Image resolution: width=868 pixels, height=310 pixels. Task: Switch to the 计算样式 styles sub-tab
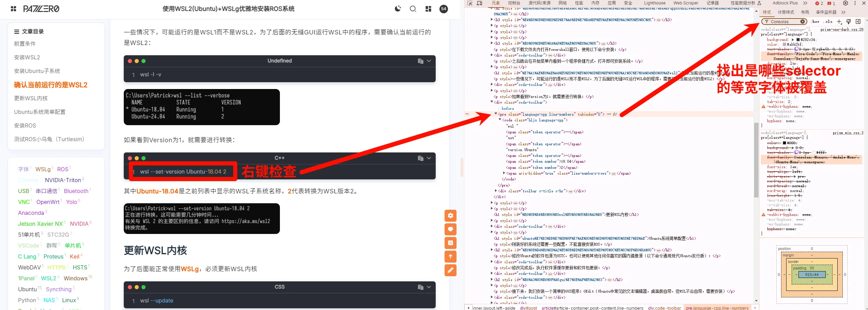coord(786,12)
